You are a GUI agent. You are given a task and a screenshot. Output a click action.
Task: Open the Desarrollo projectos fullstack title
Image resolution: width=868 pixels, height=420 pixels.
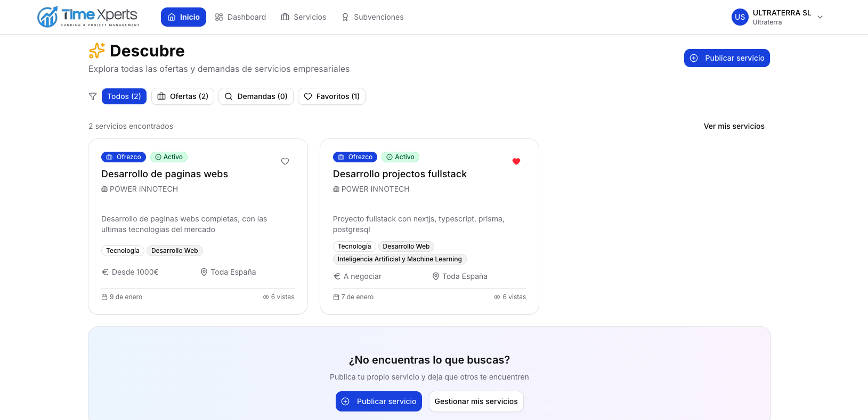(x=400, y=174)
